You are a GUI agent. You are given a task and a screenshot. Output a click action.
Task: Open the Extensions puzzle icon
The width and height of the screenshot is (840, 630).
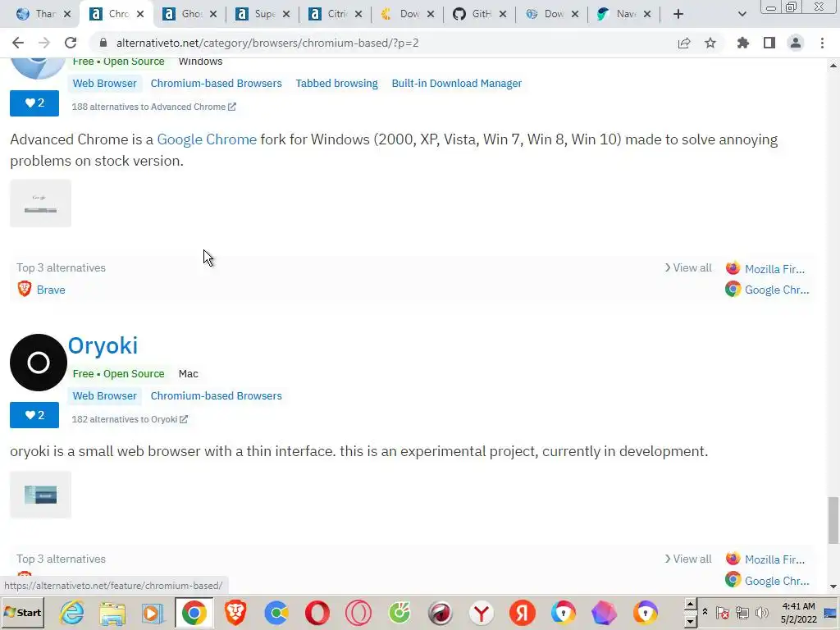pos(743,43)
